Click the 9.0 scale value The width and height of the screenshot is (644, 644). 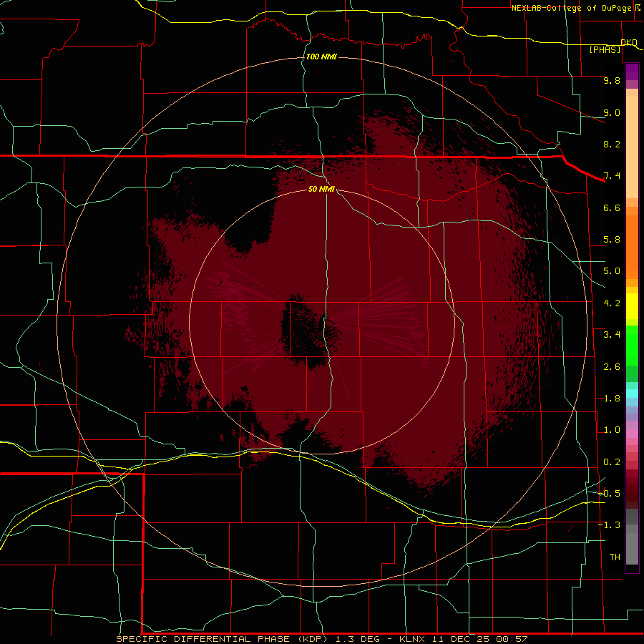point(612,113)
